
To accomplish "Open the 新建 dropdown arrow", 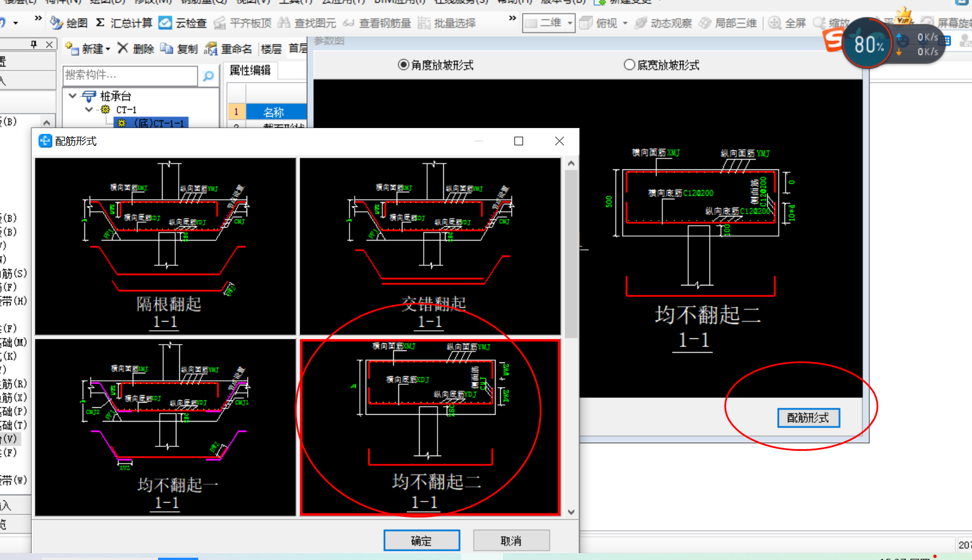I will click(x=107, y=49).
